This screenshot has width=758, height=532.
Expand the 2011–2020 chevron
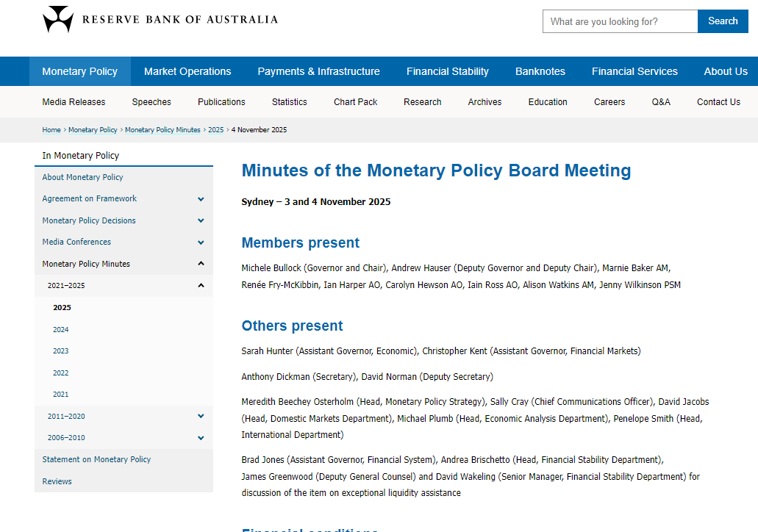click(x=201, y=416)
